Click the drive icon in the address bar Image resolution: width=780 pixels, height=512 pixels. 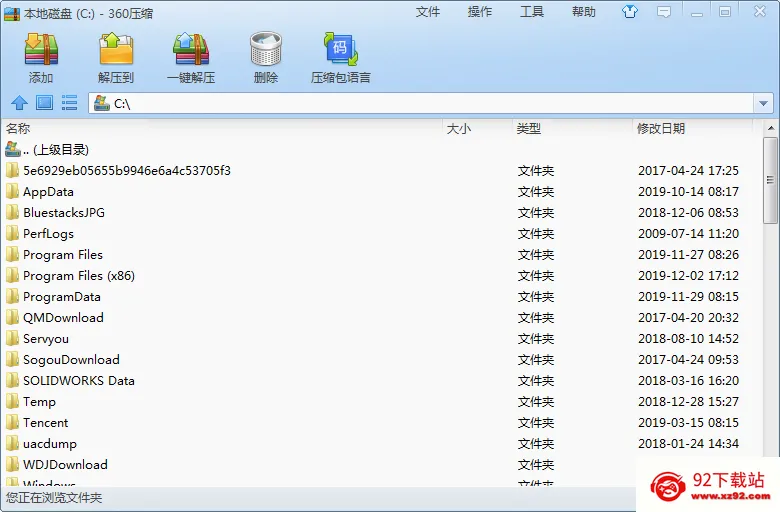pos(101,103)
